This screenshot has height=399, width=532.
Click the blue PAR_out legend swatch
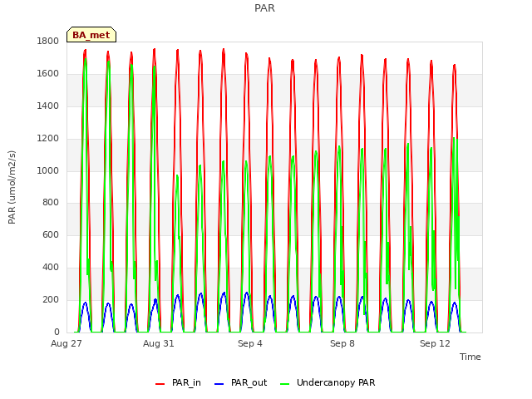click(x=219, y=384)
